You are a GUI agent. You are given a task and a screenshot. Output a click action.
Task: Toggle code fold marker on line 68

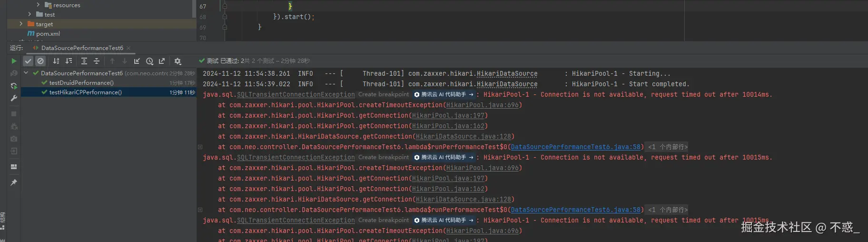tap(225, 17)
